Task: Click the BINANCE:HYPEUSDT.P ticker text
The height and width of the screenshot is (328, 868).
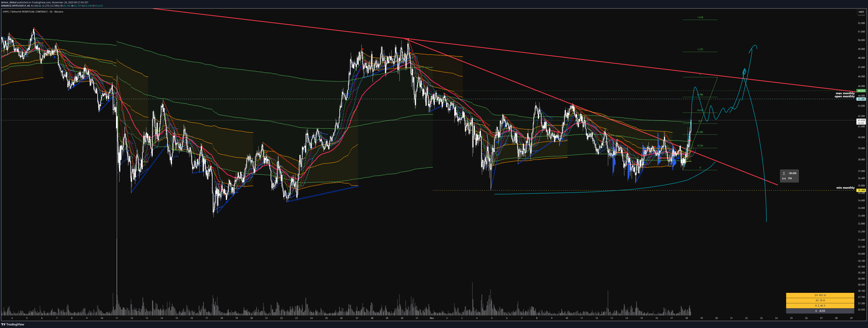Action: click(x=14, y=6)
